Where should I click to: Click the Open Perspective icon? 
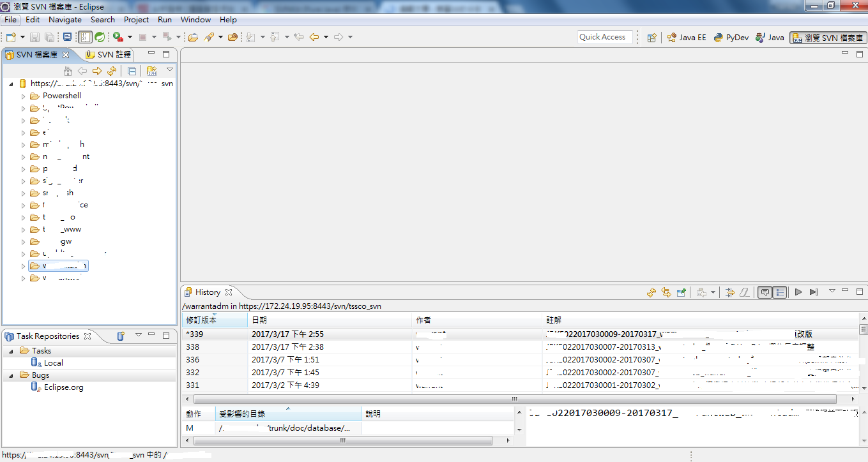coord(651,38)
